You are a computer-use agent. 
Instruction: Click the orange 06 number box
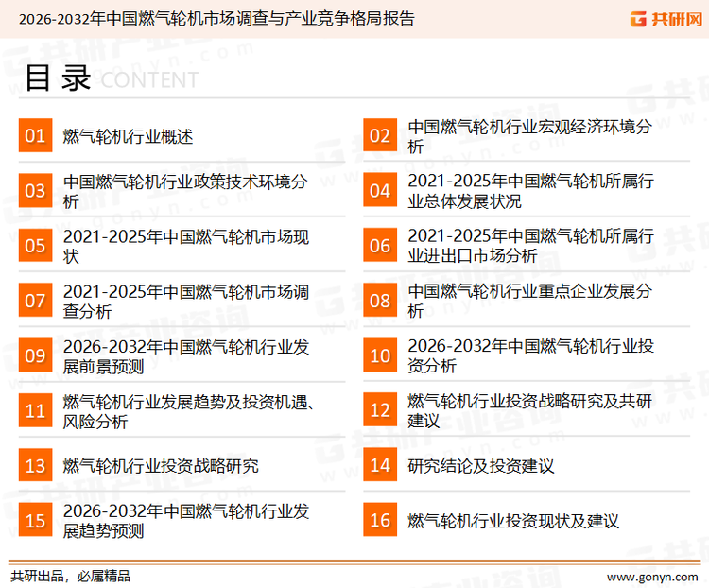click(380, 245)
